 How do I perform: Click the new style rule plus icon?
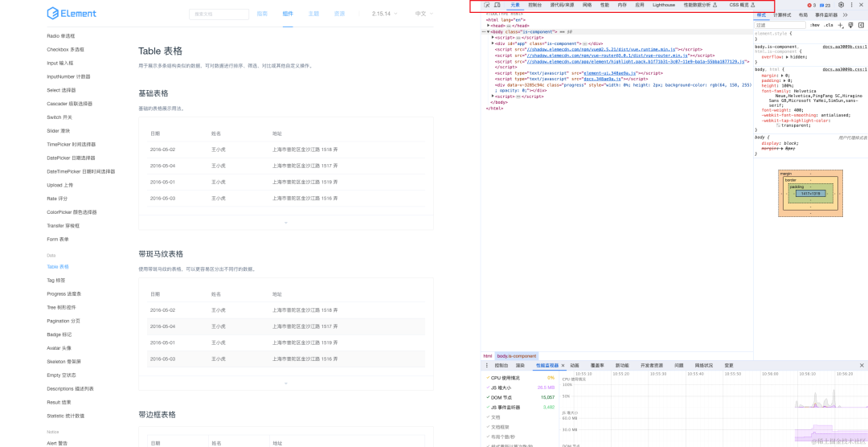coord(840,25)
